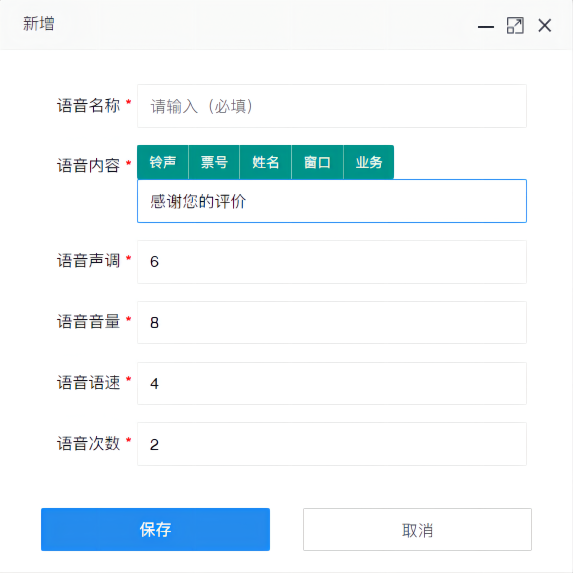Close the 新增 dialog with X icon
The image size is (573, 573).
coord(544,26)
